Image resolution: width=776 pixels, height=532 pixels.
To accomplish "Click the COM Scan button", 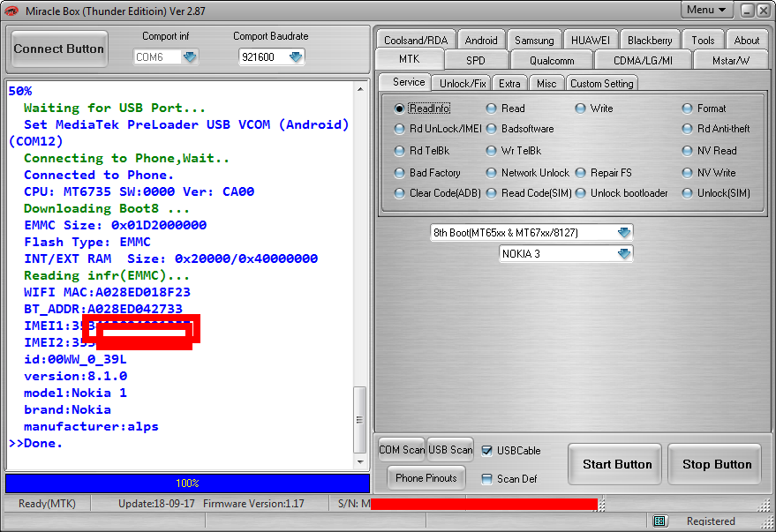I will pos(402,450).
